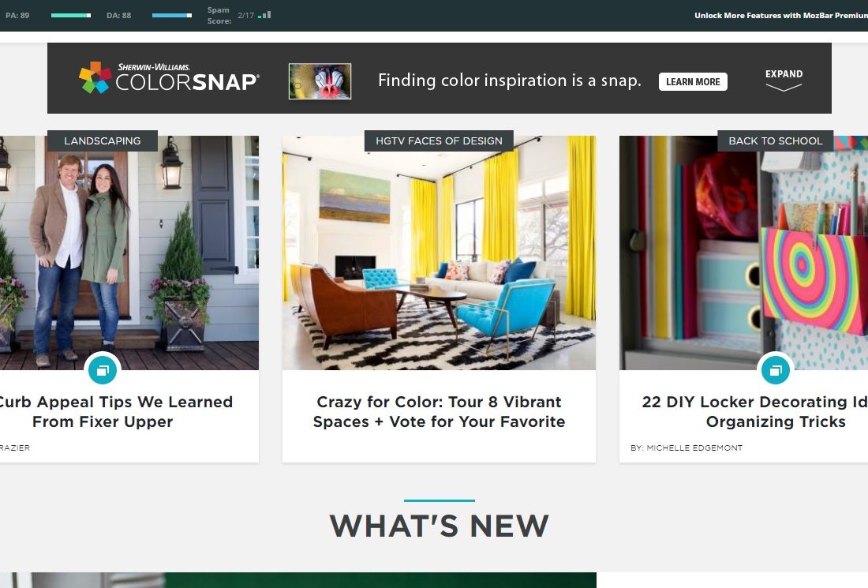Select the BACK TO SCHOOL tag

pos(776,140)
